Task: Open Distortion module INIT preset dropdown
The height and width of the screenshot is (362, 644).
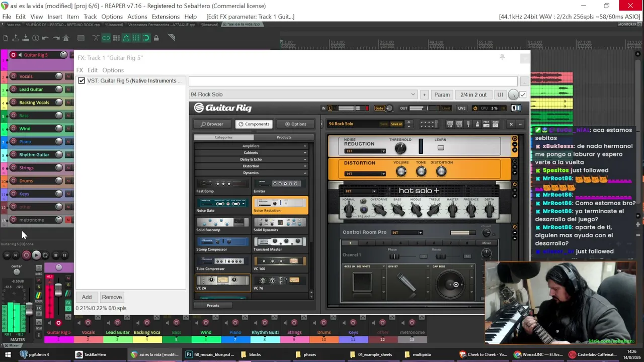Action: [365, 174]
